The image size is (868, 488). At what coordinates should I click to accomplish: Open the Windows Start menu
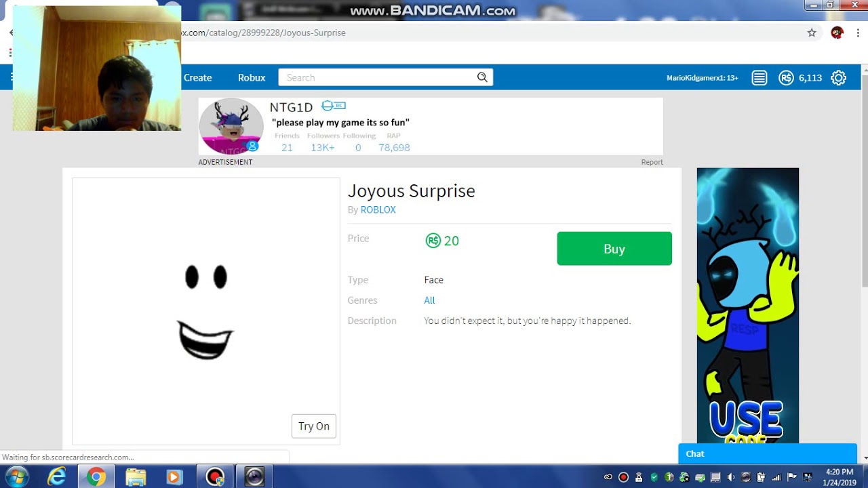point(16,476)
